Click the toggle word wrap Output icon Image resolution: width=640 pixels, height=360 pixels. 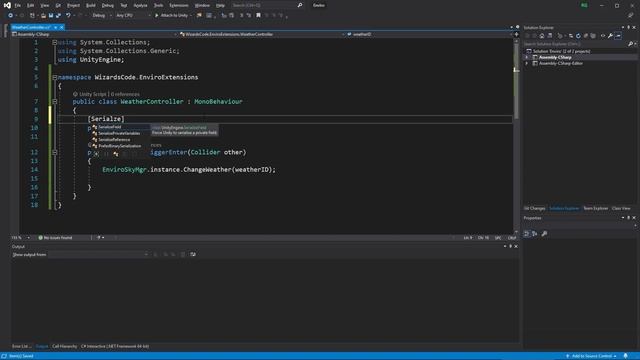point(193,255)
